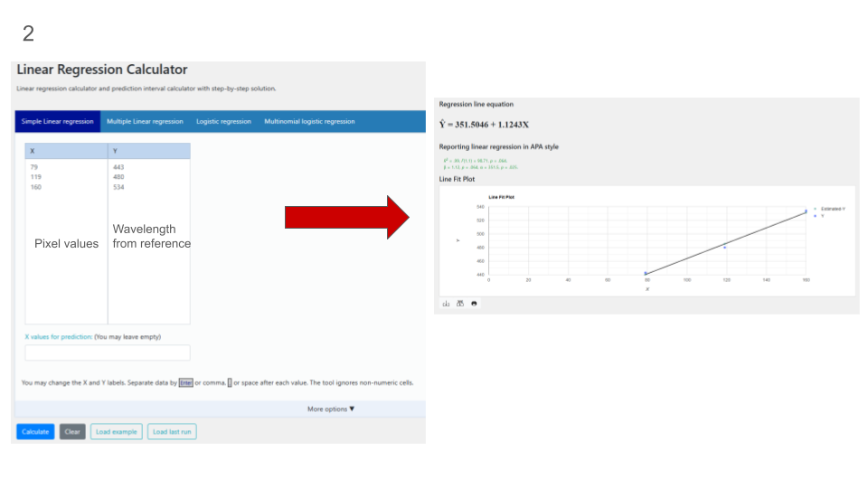This screenshot has height=488, width=868.
Task: Click the X values for prediction field
Action: tap(108, 352)
